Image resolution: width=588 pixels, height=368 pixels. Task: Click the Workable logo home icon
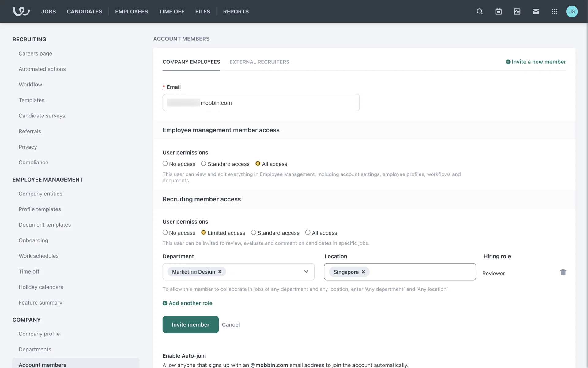(x=21, y=11)
